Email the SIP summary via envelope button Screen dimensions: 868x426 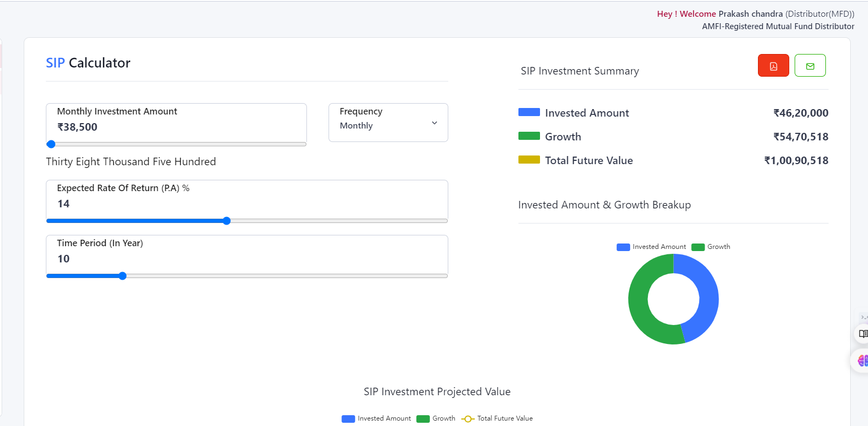tap(810, 66)
